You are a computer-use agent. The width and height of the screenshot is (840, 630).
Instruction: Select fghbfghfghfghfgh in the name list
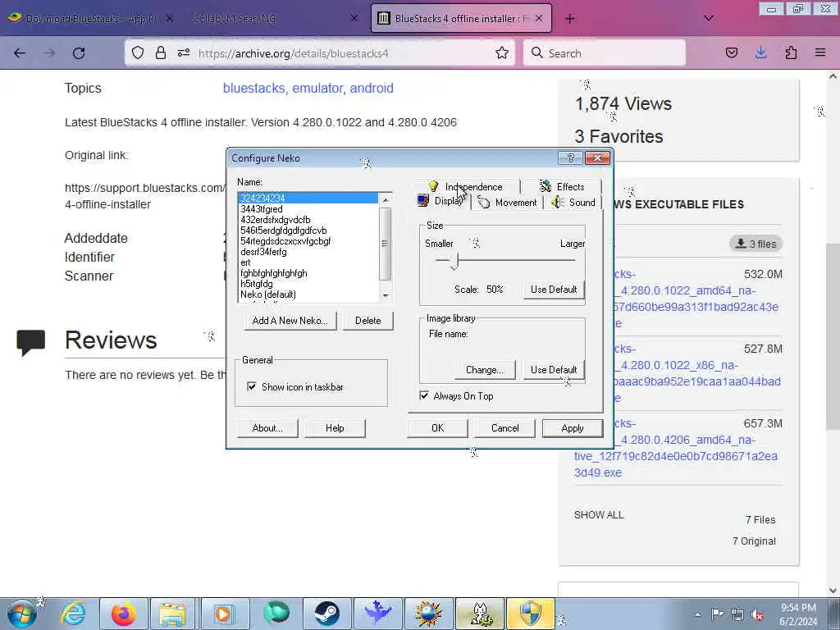click(x=308, y=273)
